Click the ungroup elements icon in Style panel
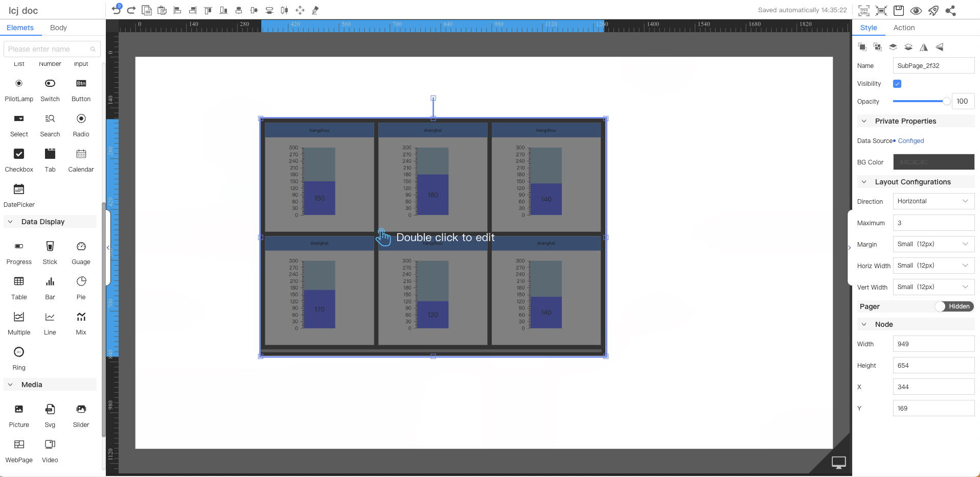 pyautogui.click(x=878, y=47)
